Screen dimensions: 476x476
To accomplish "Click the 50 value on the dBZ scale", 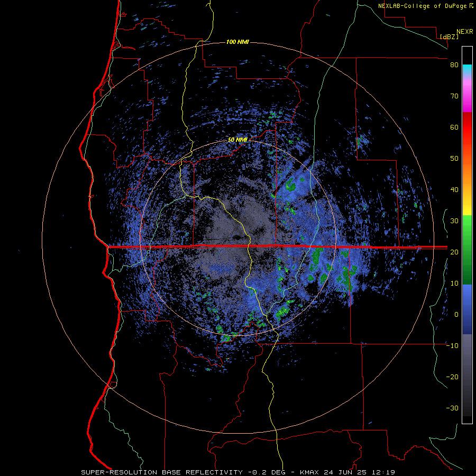I will pos(454,159).
